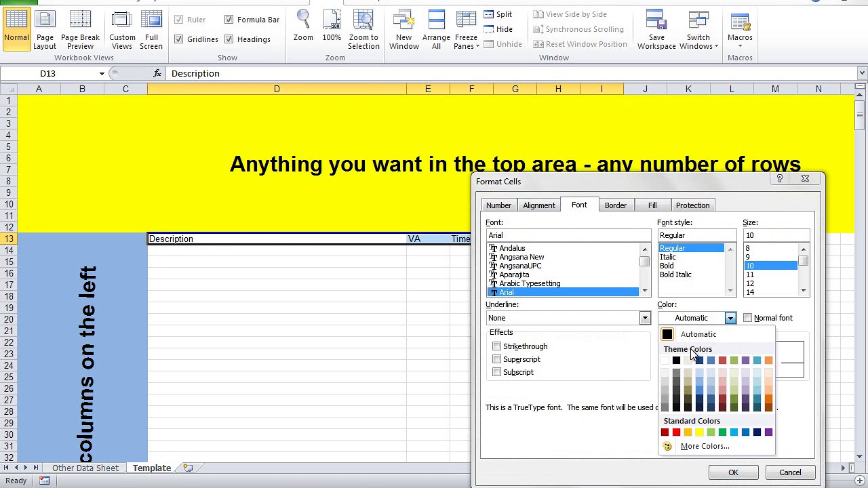
Task: Click Cancel in Format Cells
Action: [x=790, y=472]
